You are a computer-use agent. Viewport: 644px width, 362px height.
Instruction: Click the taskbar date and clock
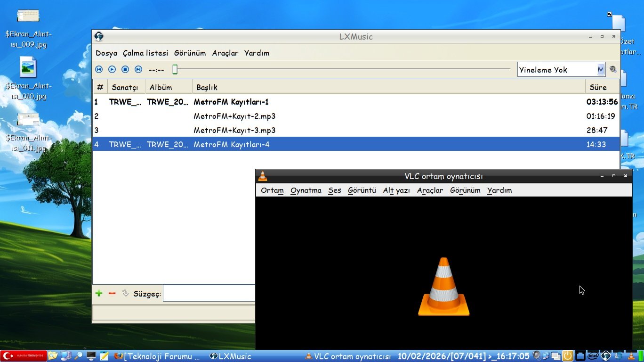coord(463,356)
